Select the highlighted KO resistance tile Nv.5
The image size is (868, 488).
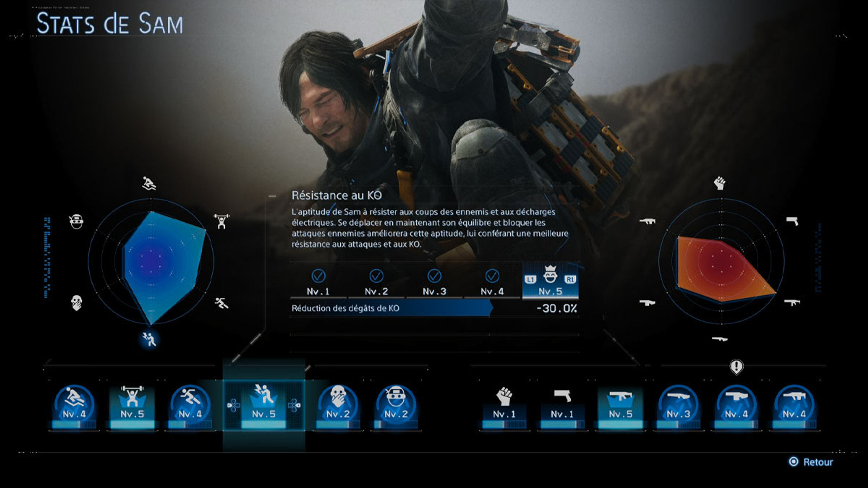tap(264, 406)
